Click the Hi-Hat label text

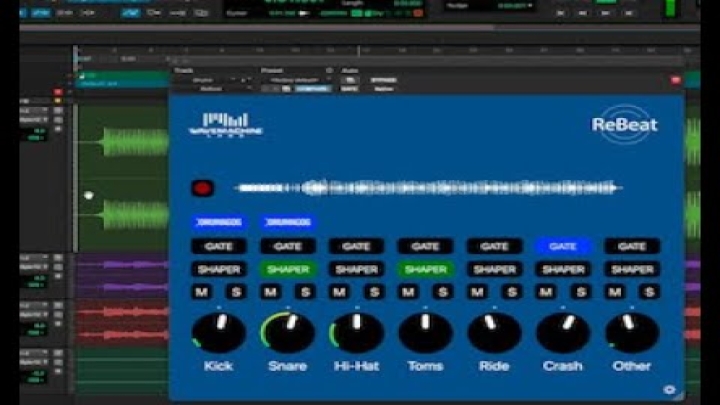356,366
